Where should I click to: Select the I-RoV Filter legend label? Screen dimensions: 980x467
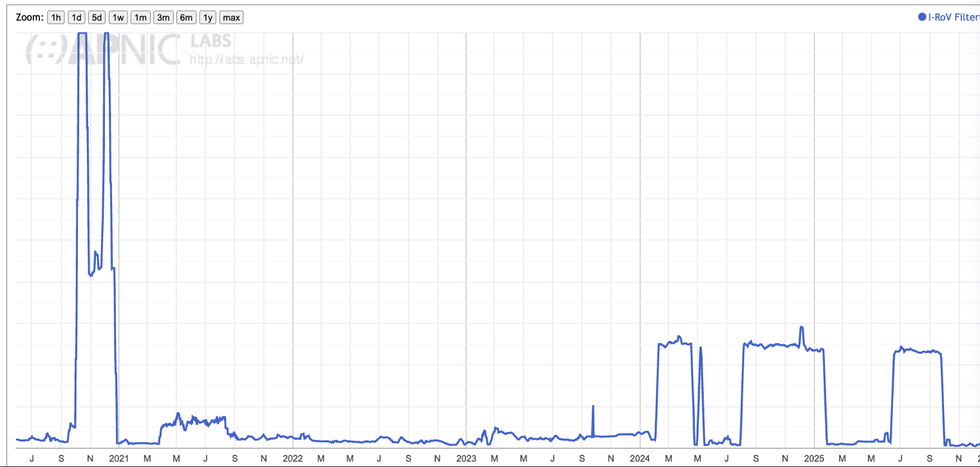953,17
